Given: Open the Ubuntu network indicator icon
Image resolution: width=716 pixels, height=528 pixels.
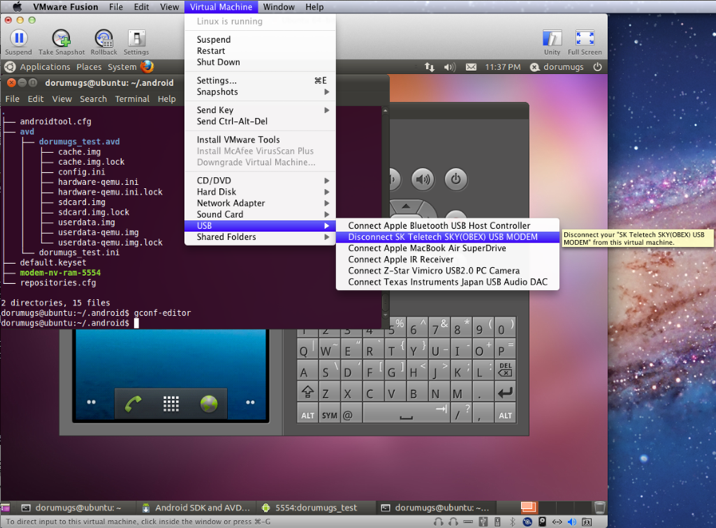Looking at the screenshot, I should 429,67.
